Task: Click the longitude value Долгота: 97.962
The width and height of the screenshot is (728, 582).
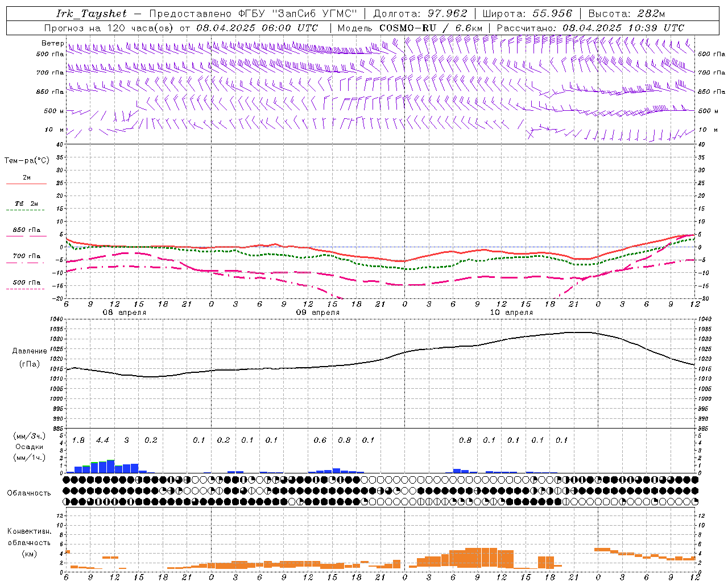Action: click(x=420, y=14)
